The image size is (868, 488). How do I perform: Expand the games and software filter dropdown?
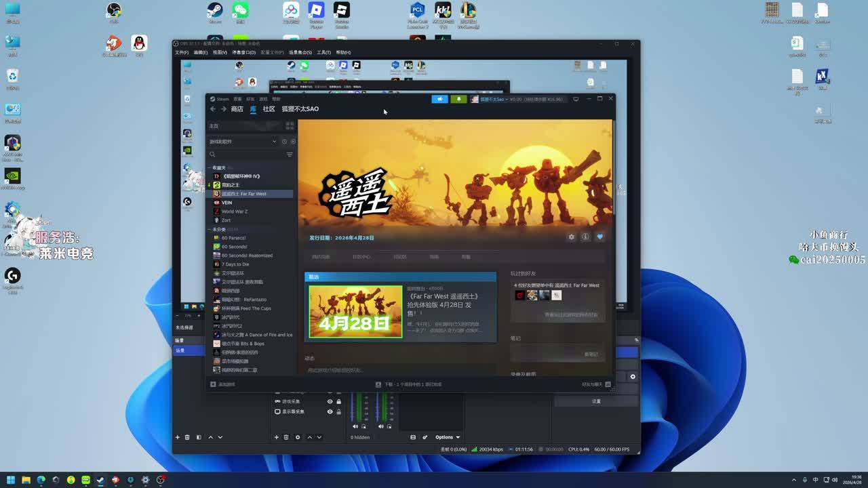click(274, 142)
